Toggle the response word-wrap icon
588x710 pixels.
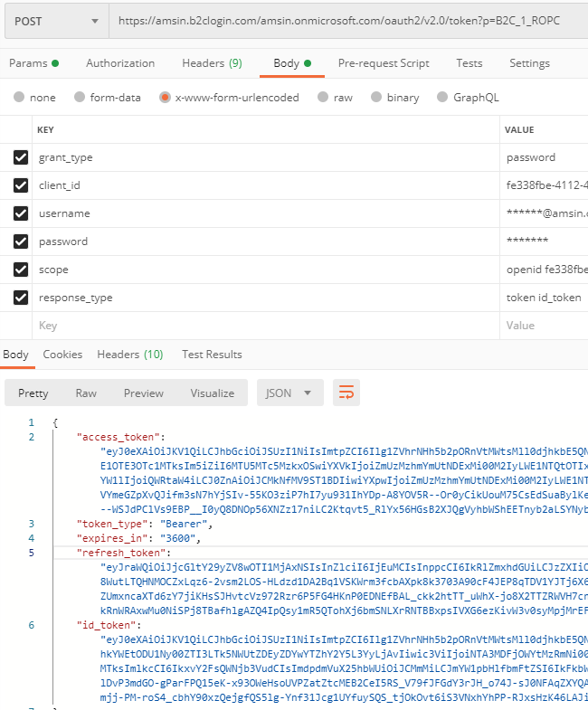coord(346,393)
